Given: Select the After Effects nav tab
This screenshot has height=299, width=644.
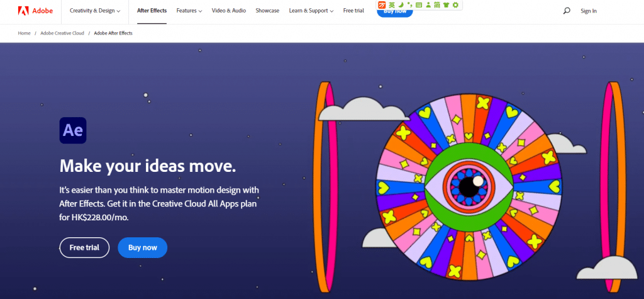Looking at the screenshot, I should pos(152,11).
